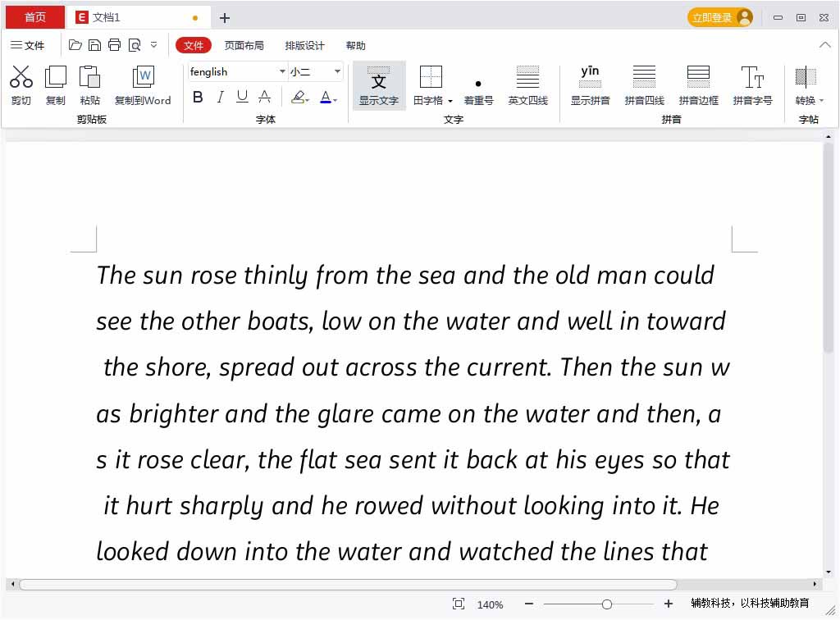Click the word "thinly" in the document

pos(276,276)
